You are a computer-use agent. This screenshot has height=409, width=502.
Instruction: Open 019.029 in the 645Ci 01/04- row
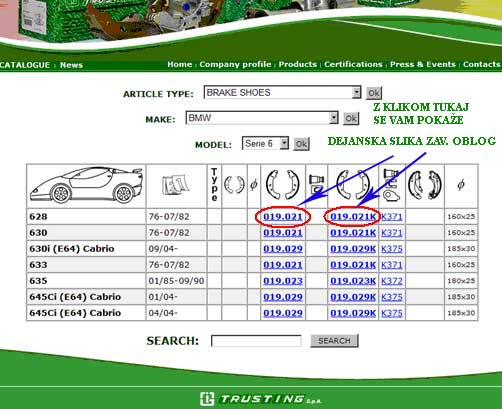283,297
